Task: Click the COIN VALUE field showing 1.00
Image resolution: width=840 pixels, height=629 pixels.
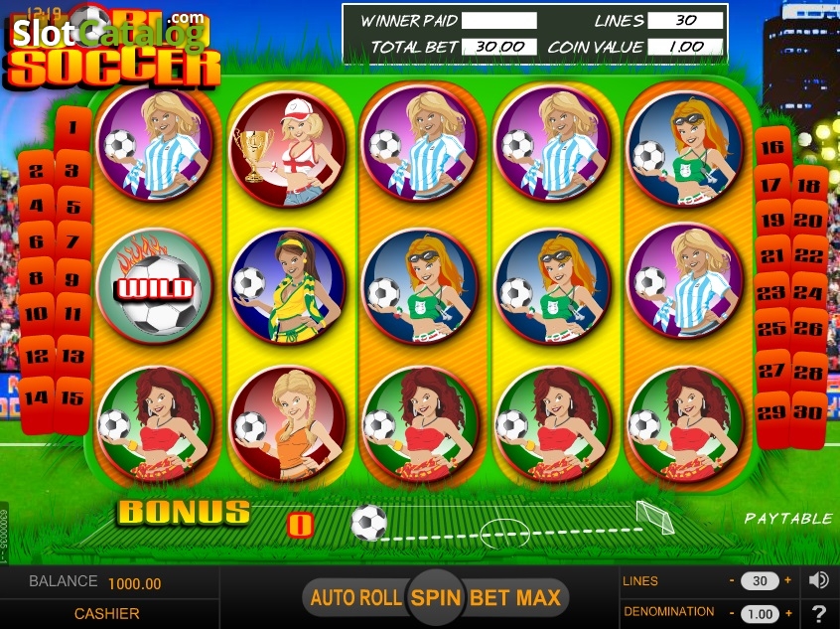Action: 685,47
